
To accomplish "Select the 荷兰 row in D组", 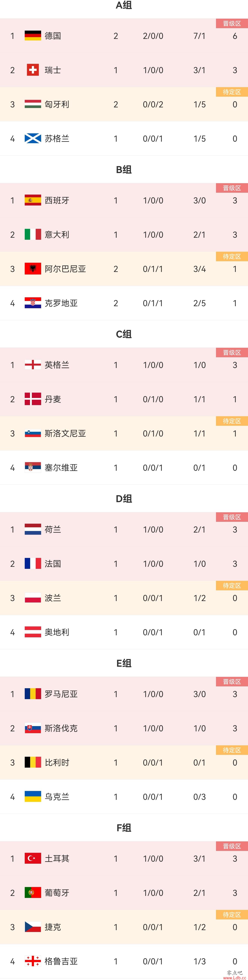I will [x=124, y=529].
